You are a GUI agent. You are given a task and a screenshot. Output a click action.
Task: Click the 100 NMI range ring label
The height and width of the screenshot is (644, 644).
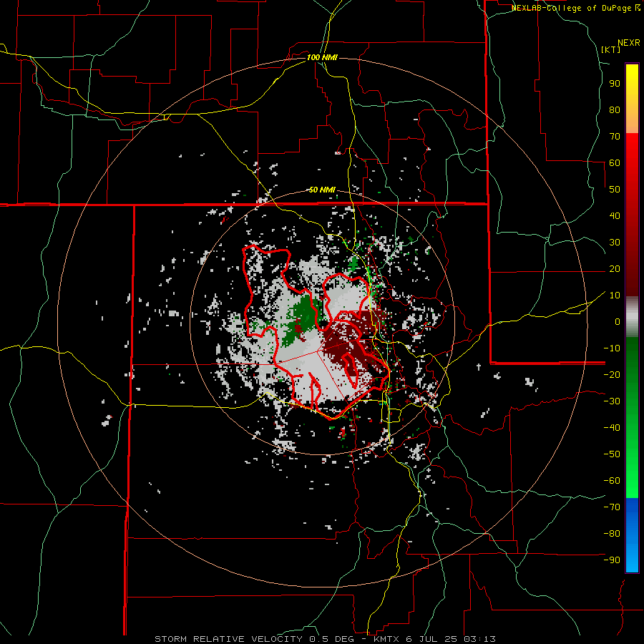(x=322, y=57)
